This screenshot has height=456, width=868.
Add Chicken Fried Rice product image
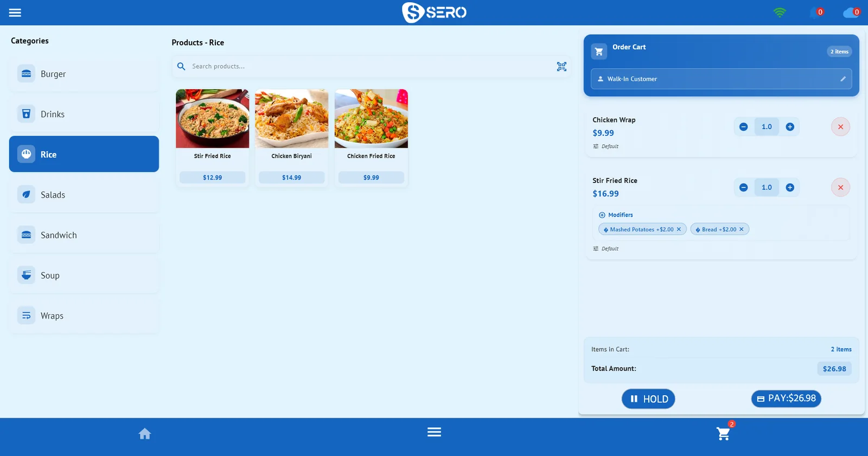(371, 119)
